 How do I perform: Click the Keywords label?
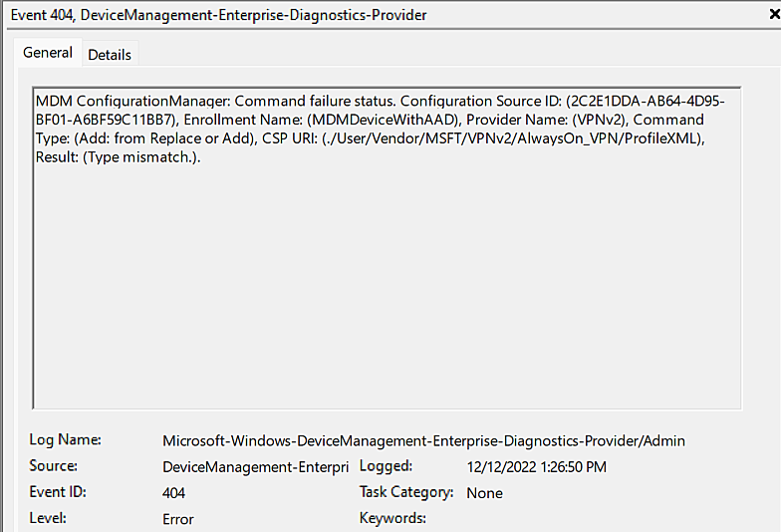coord(392,518)
